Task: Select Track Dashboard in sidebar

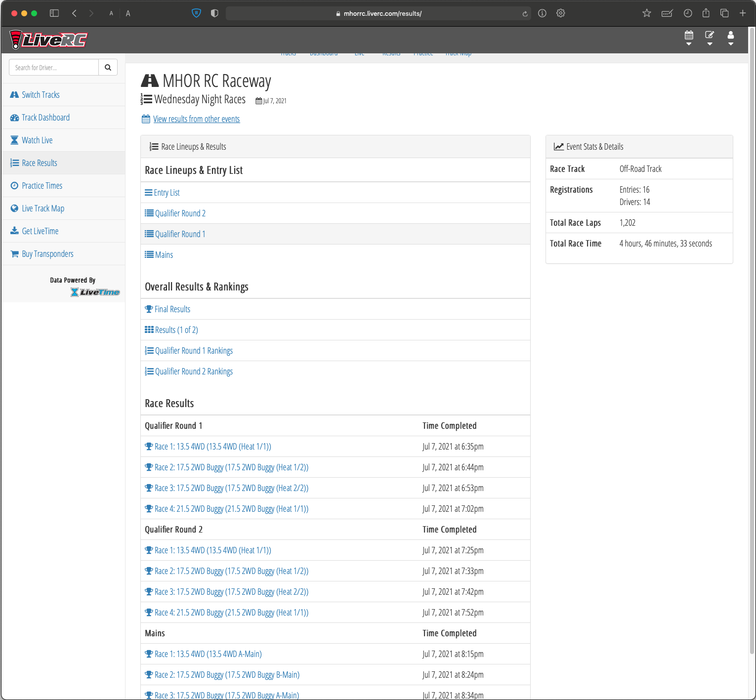Action: (x=45, y=118)
